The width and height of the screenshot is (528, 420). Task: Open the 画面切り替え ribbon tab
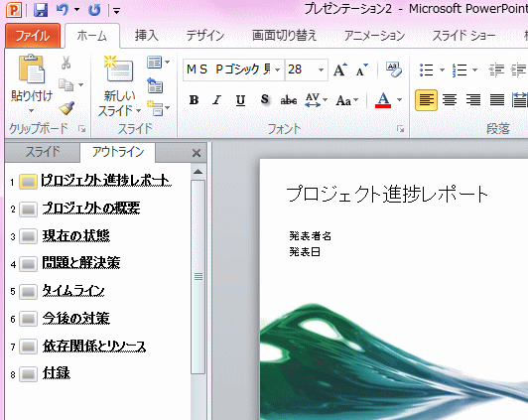(x=284, y=36)
